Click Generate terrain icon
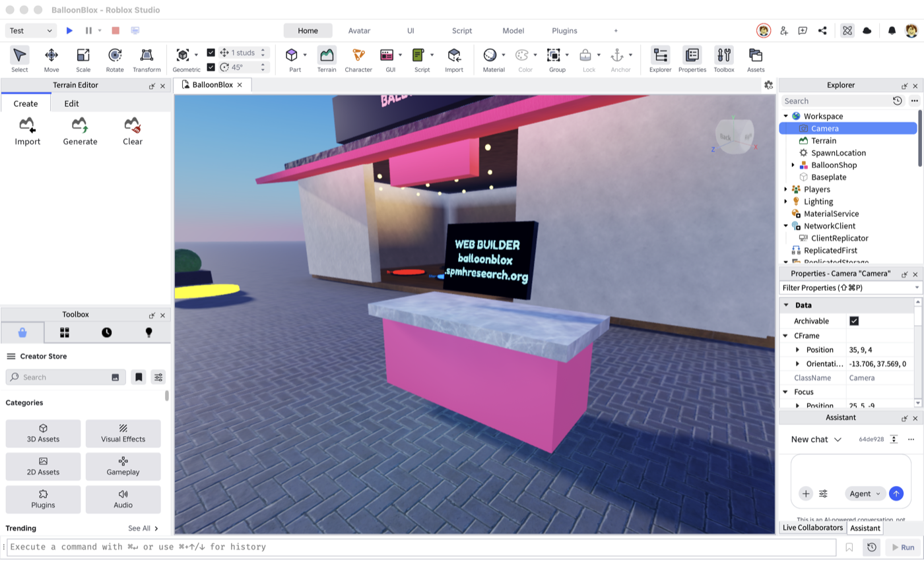Screen dimensions: 924x579 coord(80,131)
